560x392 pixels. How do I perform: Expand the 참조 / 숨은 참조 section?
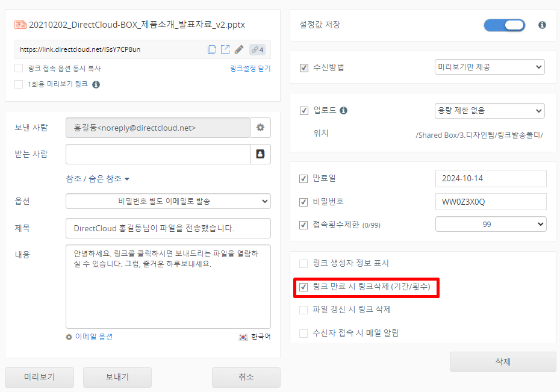tap(98, 179)
